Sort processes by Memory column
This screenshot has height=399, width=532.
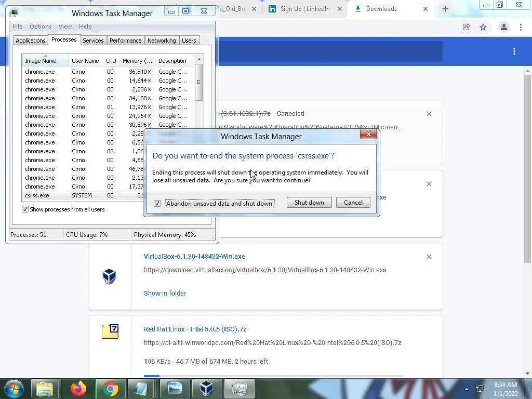[137, 61]
